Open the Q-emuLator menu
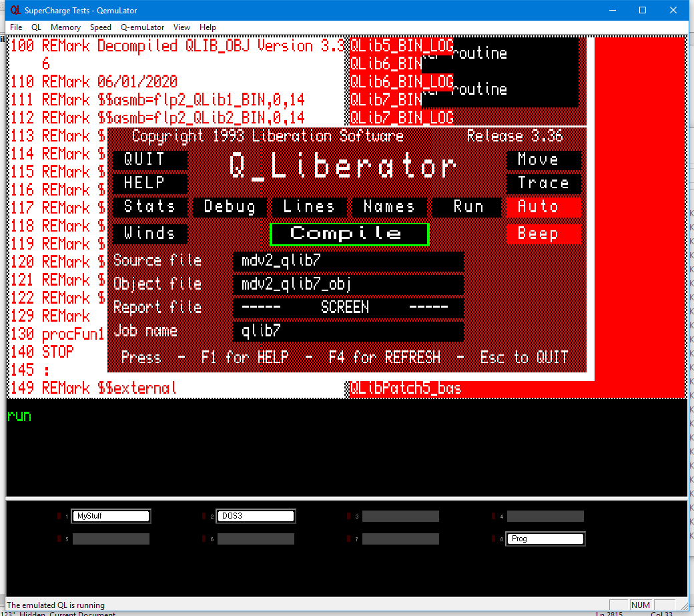The image size is (694, 616). pos(143,27)
